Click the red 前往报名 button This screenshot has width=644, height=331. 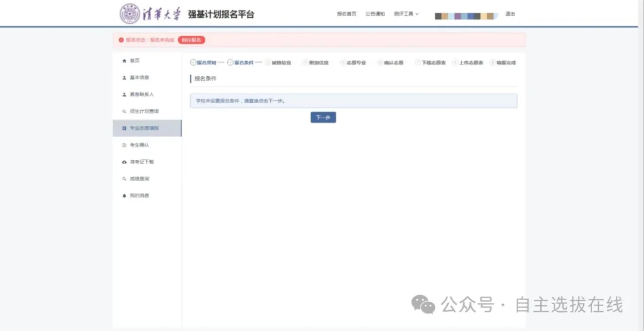[191, 40]
